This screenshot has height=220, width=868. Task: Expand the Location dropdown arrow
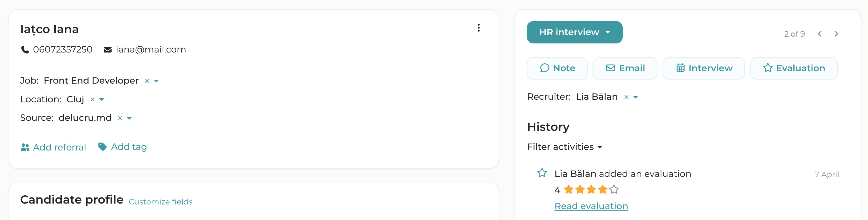click(102, 99)
